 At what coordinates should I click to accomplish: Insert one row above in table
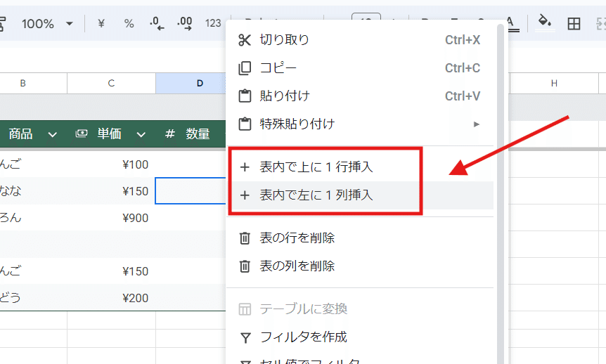click(x=360, y=167)
